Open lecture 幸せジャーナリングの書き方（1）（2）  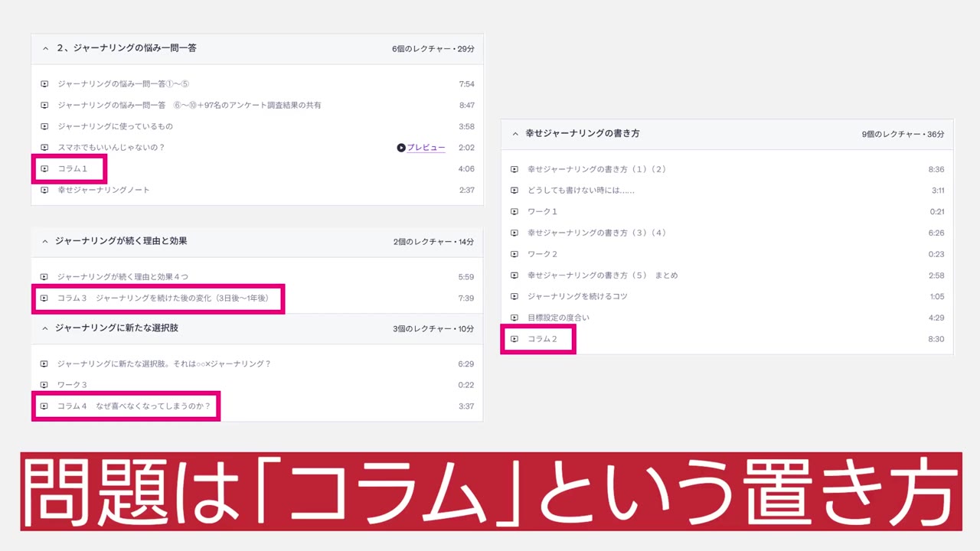pyautogui.click(x=597, y=169)
